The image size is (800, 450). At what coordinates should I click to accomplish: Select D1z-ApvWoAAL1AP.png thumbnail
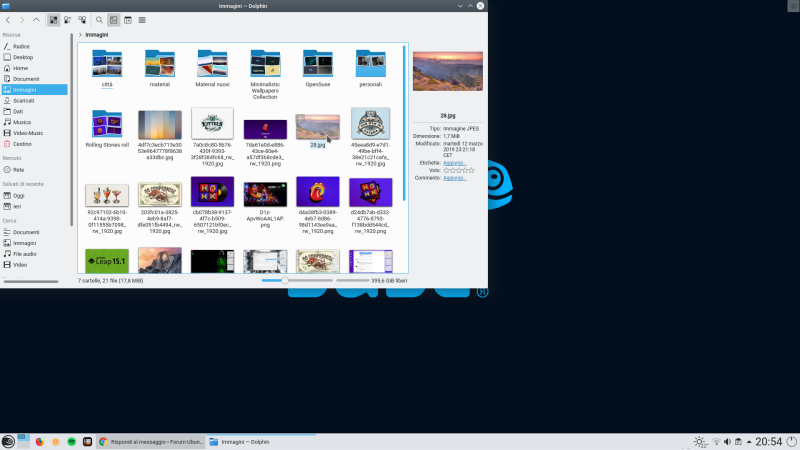pos(265,194)
